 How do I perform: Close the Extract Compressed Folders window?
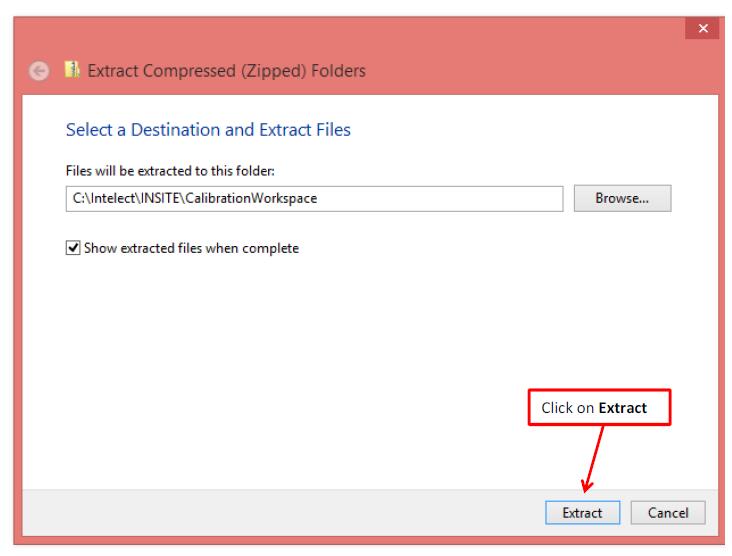click(703, 28)
